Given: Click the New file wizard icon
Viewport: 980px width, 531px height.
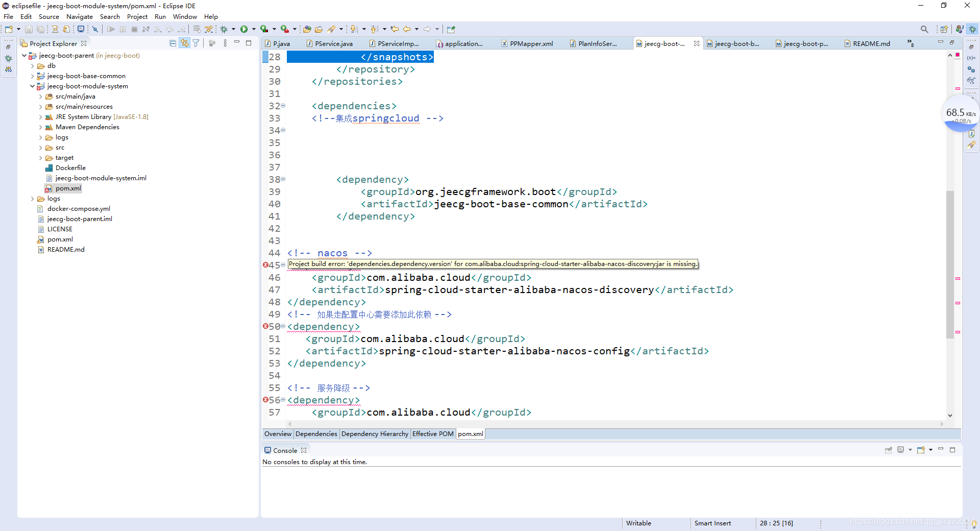Looking at the screenshot, I should [9, 29].
